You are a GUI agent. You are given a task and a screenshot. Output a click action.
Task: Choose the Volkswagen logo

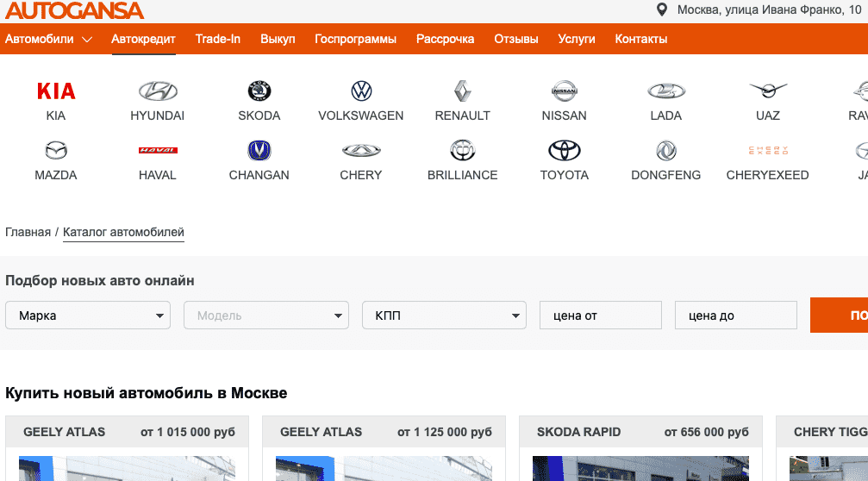tap(361, 91)
